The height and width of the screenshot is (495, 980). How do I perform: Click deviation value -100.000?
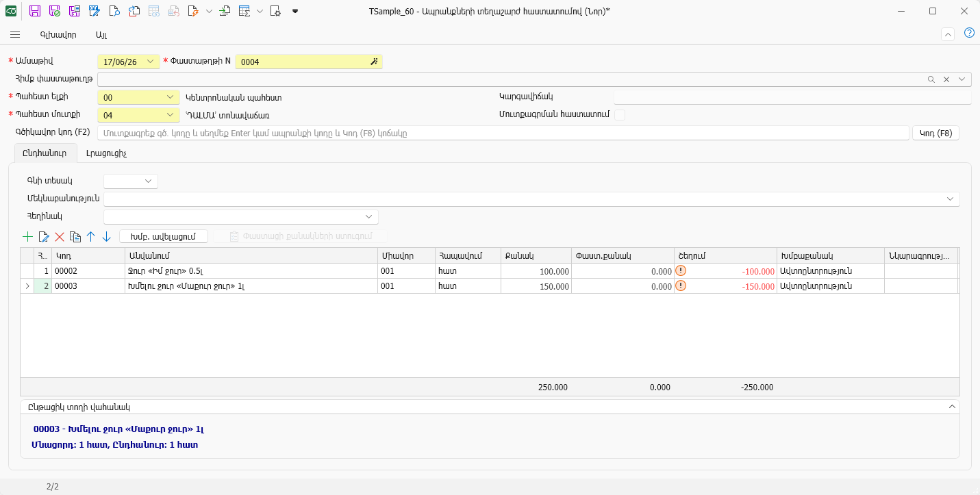coord(758,272)
